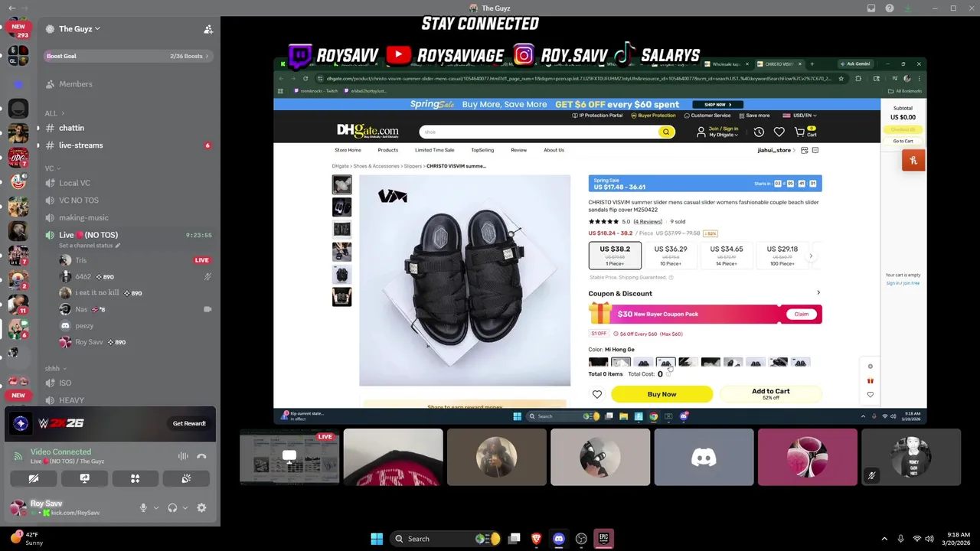Select the US $36.29 10 Piece+ tier
The image size is (980, 551).
[x=671, y=256]
